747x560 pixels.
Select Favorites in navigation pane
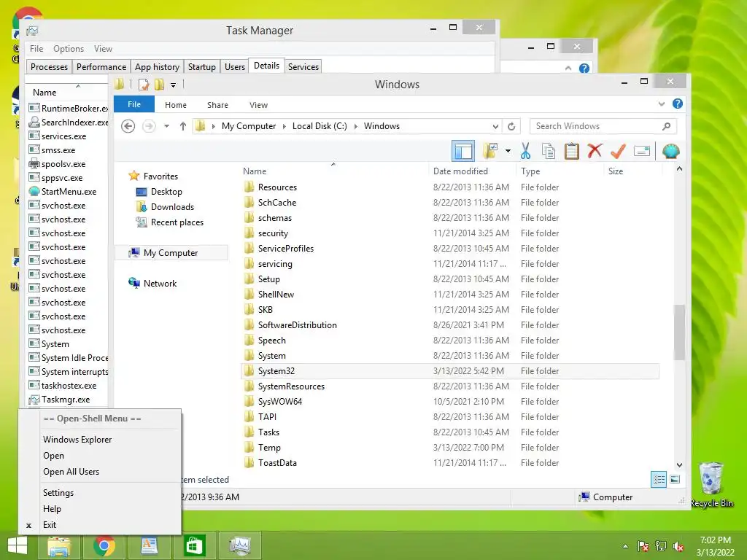160,176
